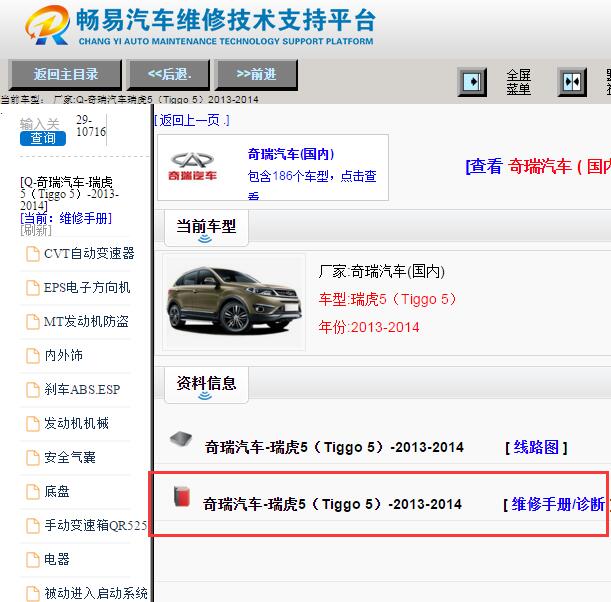This screenshot has width=611, height=602.
Task: Click the 车型:瑞虎5（Tiggo 5）text
Action: [387, 299]
